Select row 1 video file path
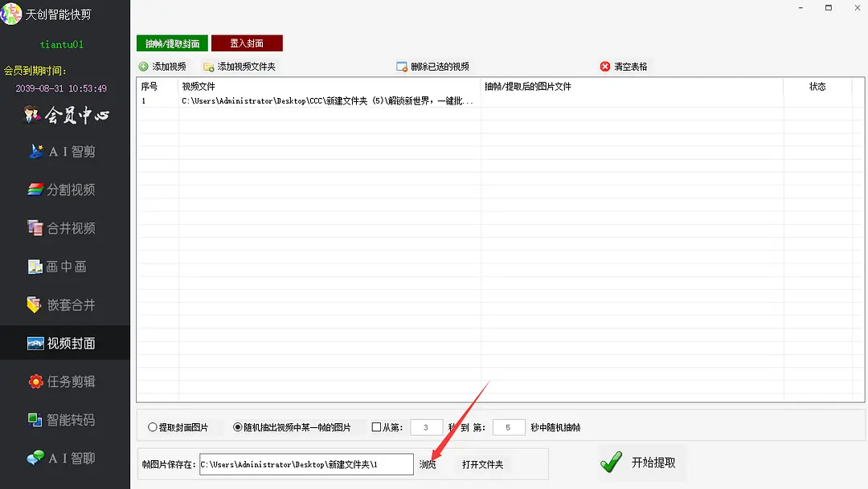This screenshot has height=489, width=868. click(x=328, y=100)
